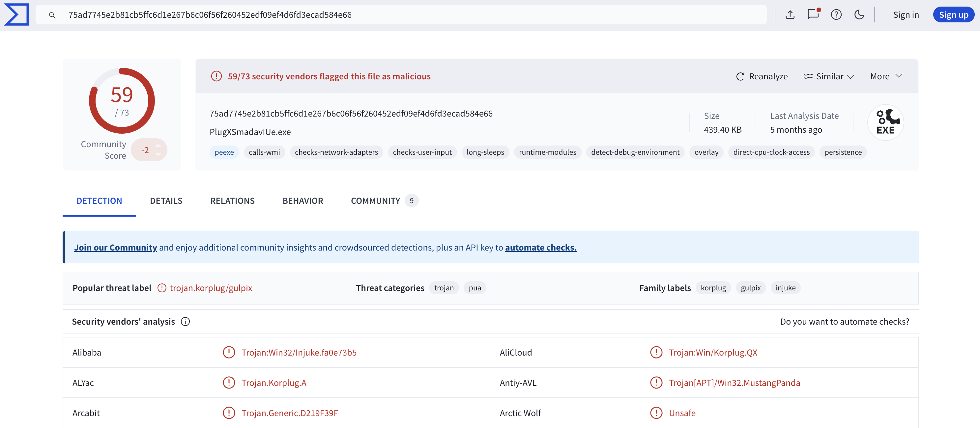Click the alert icon in Arctic Wolf row
This screenshot has width=980, height=428.
[x=656, y=413]
